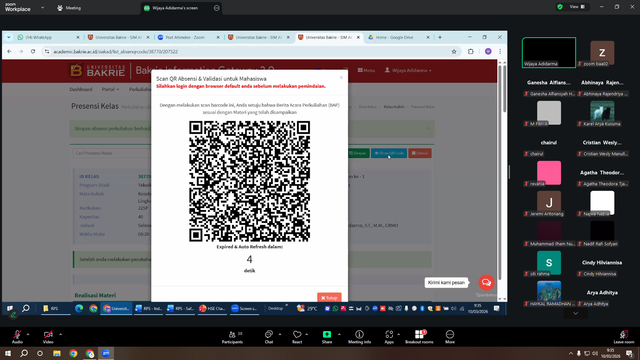
Task: Open the Participants panel
Action: pyautogui.click(x=233, y=337)
